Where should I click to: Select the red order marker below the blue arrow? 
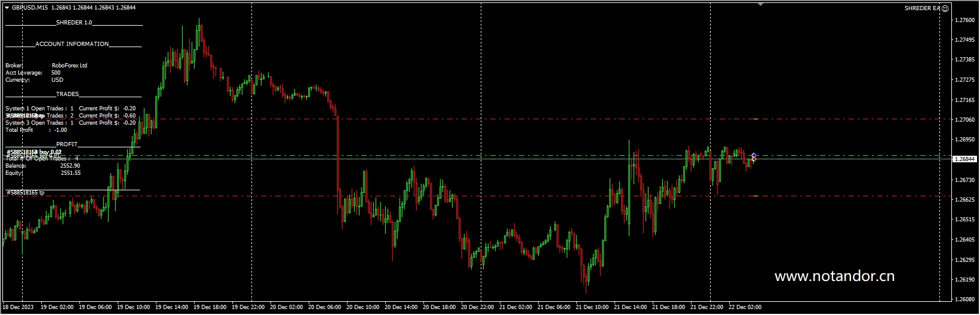click(754, 159)
